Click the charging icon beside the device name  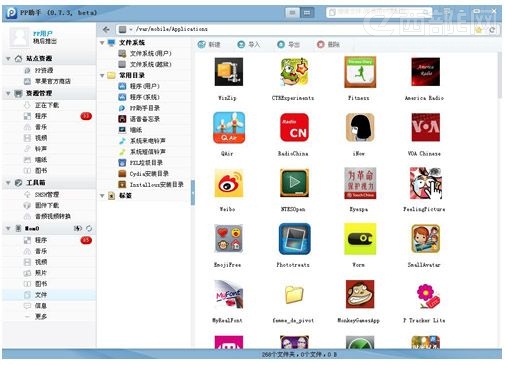78,228
